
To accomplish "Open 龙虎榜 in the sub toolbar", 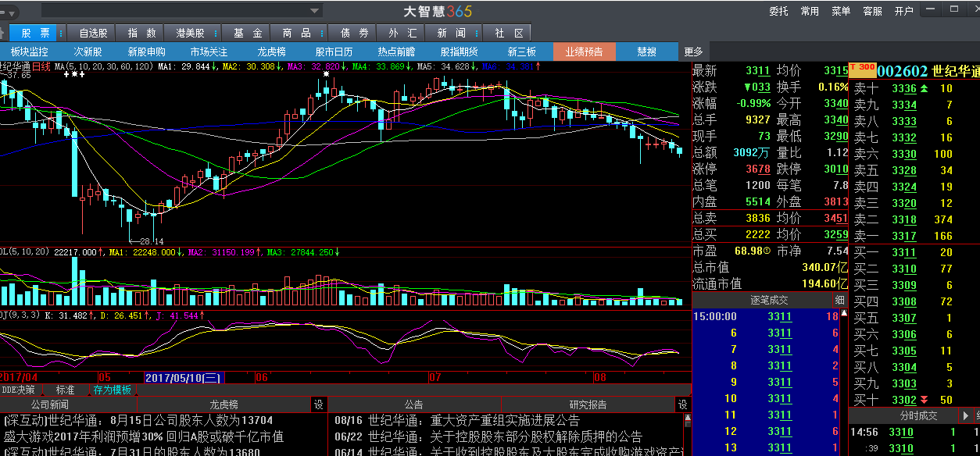I will point(271,52).
